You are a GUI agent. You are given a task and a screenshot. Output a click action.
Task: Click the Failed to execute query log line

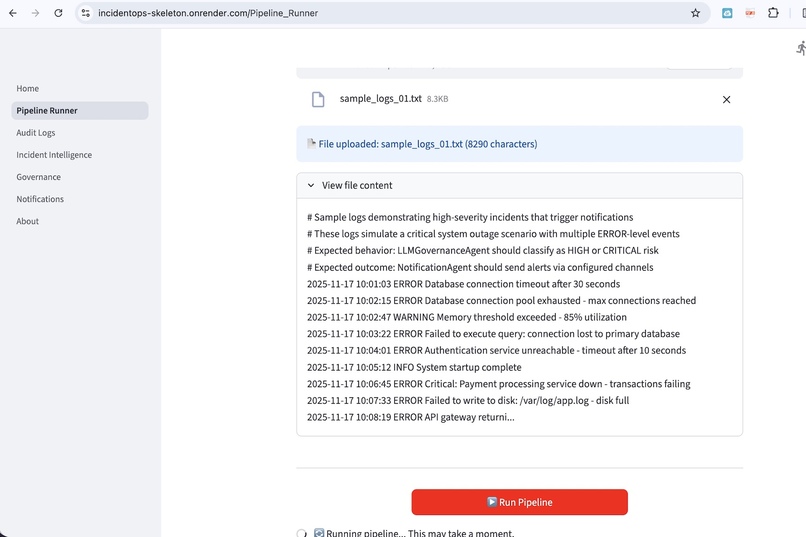tap(493, 334)
